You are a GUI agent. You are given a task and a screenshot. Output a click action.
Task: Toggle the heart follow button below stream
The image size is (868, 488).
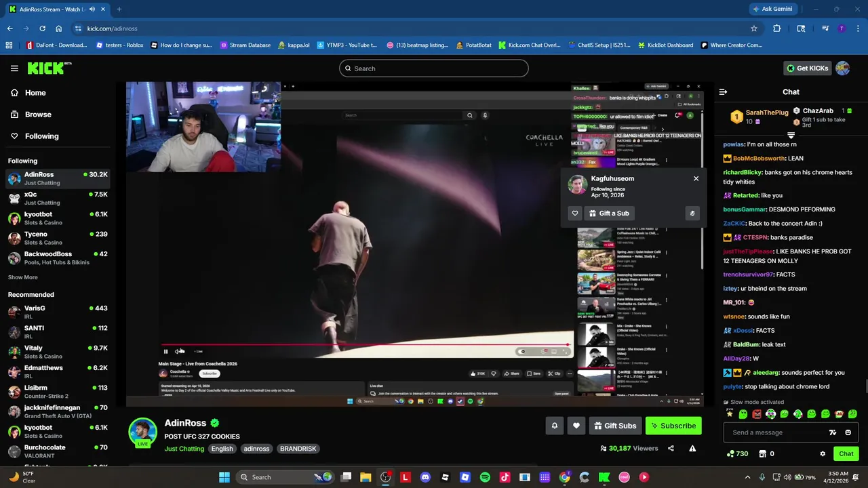(x=576, y=426)
